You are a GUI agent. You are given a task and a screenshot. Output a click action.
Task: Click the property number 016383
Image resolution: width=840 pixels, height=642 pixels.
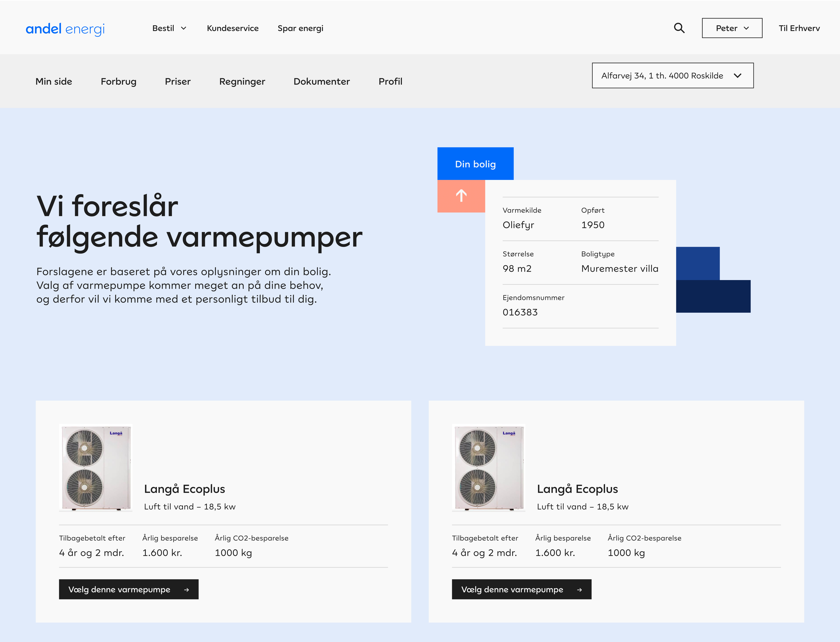[x=520, y=312]
